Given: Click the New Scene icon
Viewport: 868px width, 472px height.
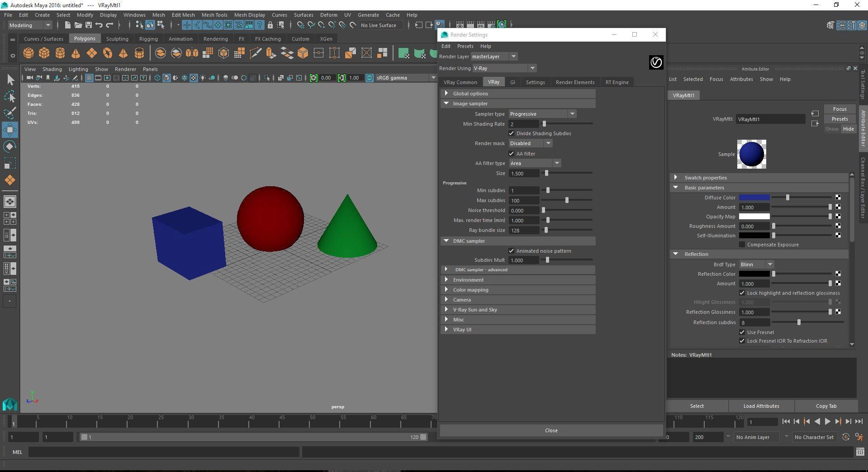Looking at the screenshot, I should pyautogui.click(x=67, y=25).
